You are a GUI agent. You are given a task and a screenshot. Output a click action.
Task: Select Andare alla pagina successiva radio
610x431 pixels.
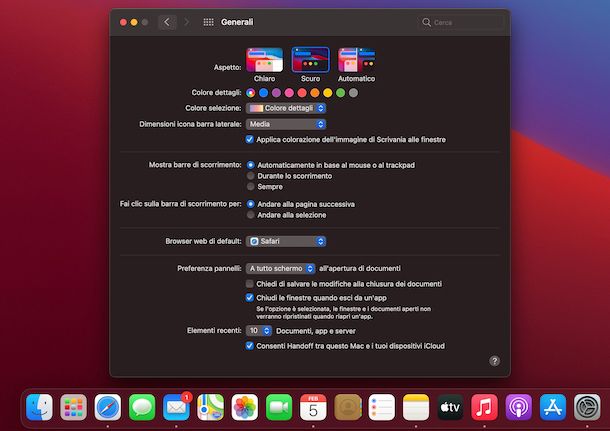pos(251,204)
